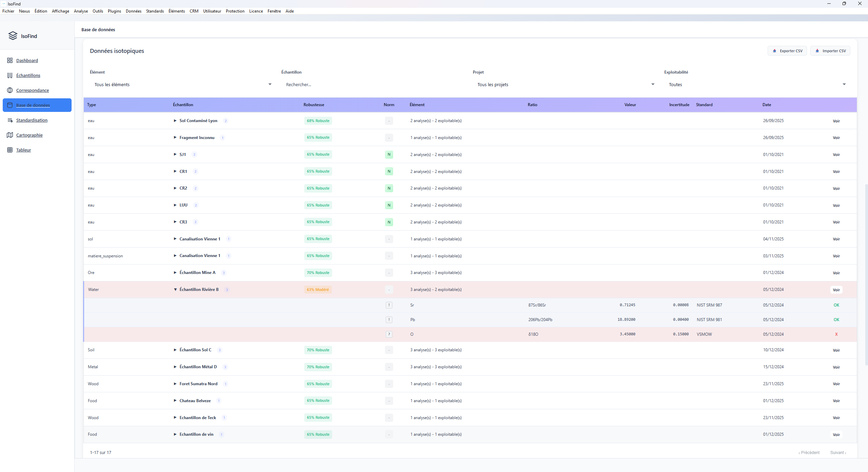Image resolution: width=868 pixels, height=472 pixels.
Task: Open the Analyse menu
Action: pos(80,11)
